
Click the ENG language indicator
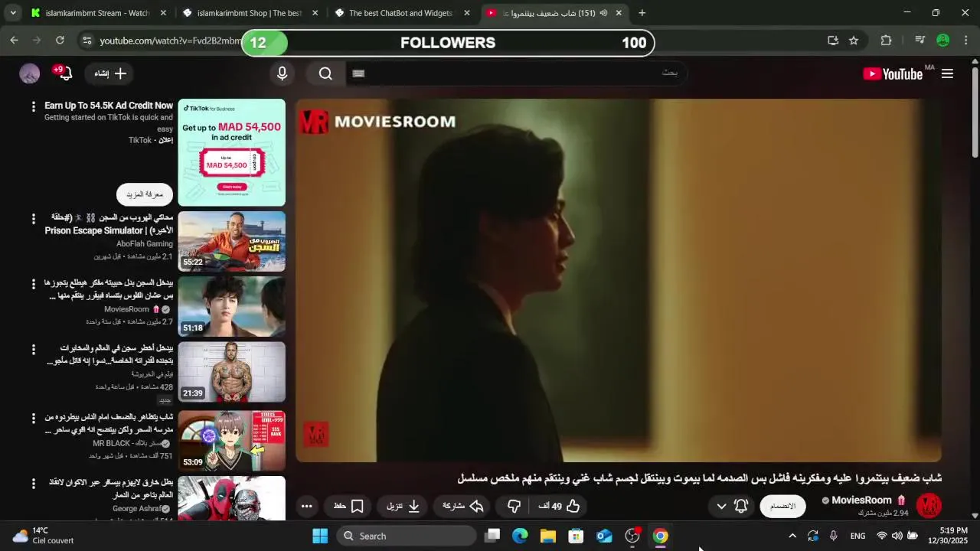pos(857,536)
